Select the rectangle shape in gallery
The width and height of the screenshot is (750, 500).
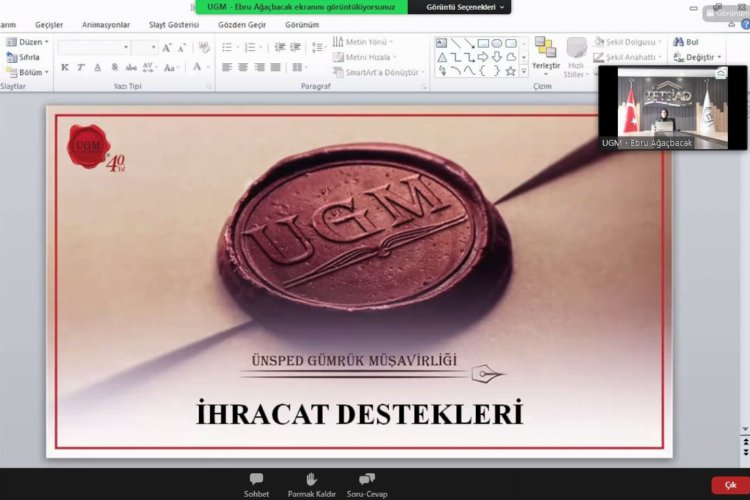483,43
